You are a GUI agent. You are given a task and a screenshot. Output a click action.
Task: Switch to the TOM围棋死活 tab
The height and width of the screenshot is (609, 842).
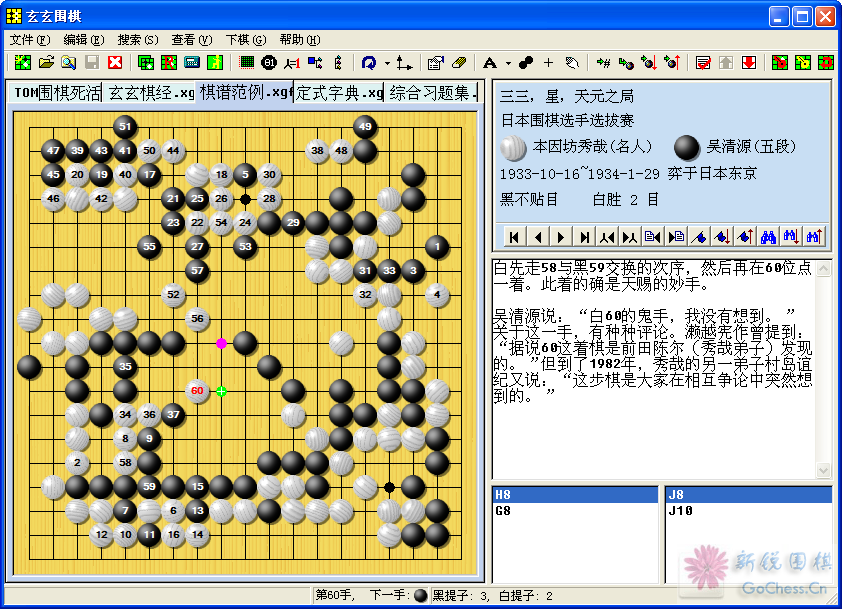click(x=56, y=93)
